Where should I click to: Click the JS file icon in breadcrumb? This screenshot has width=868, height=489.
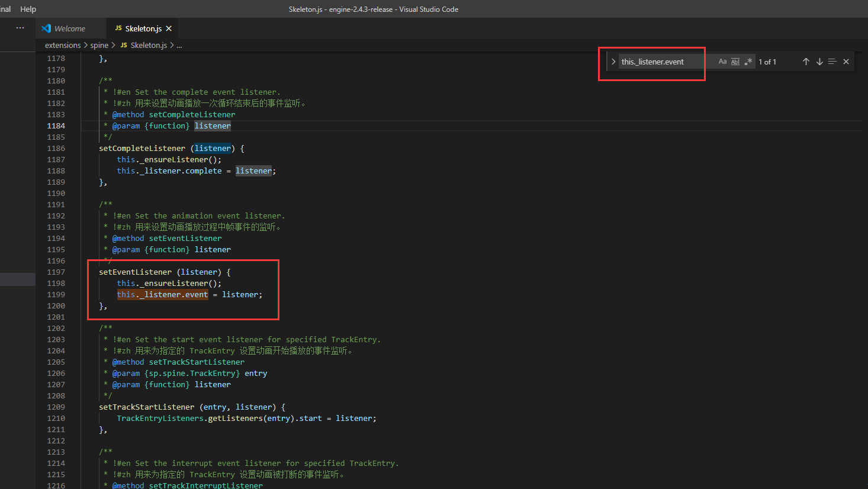coord(124,45)
